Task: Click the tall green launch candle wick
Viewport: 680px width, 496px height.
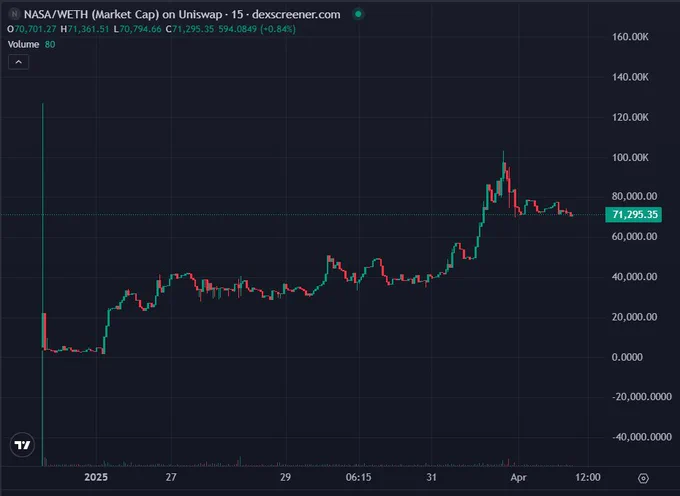Action: click(x=42, y=208)
